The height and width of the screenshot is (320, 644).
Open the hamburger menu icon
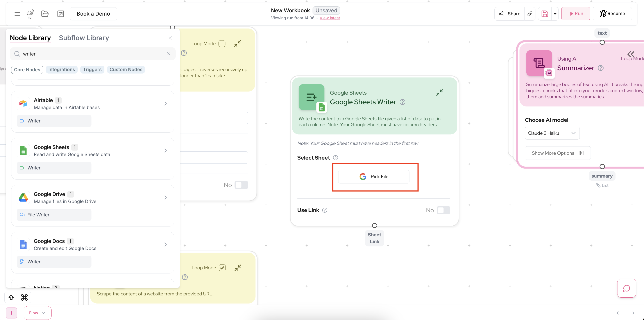tap(17, 14)
